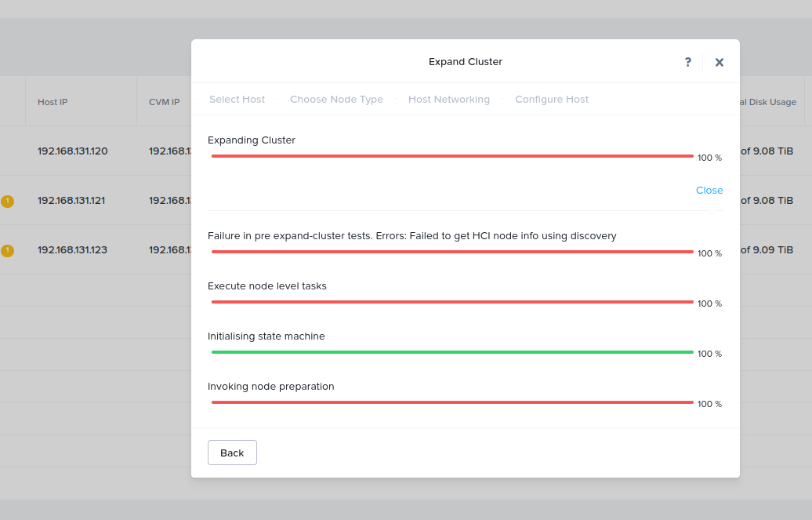Click the Initialising state machine green progress bar
Screen dimensions: 812x520
point(452,352)
